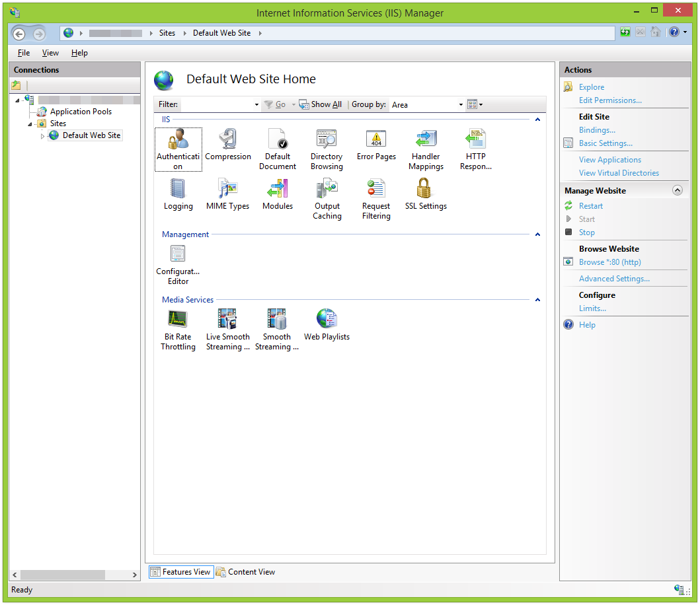This screenshot has width=700, height=605.
Task: Click the Help question mark toolbar icon
Action: coord(674,32)
